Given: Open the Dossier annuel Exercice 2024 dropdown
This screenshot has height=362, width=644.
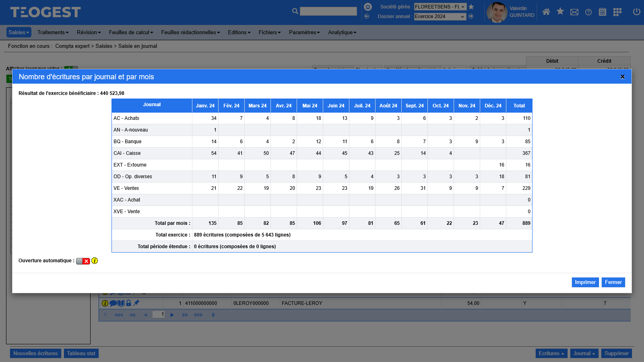Looking at the screenshot, I should [440, 16].
